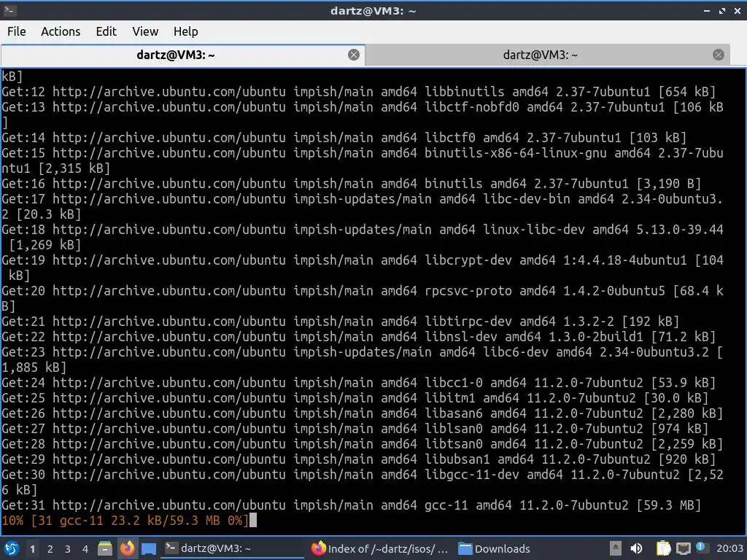Switch to workspace 1

point(32,549)
